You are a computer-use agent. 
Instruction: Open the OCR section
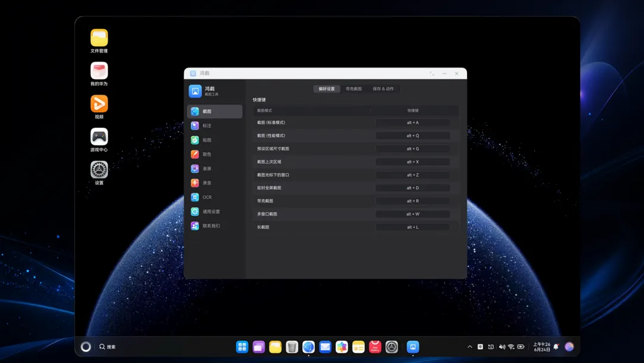click(x=215, y=198)
